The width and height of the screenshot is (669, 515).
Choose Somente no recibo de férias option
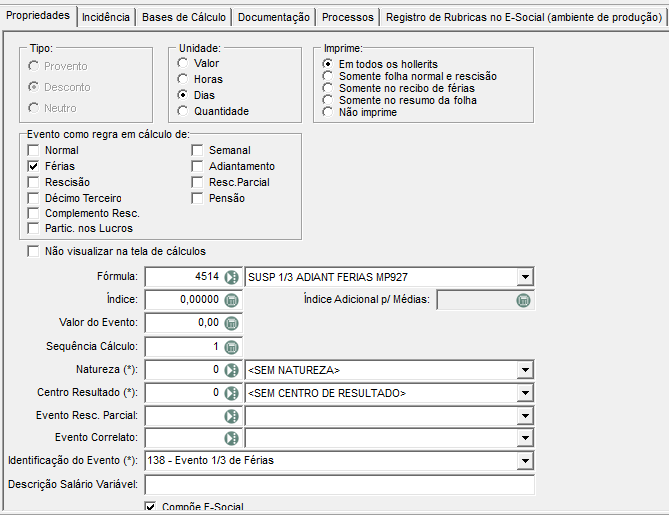pyautogui.click(x=328, y=88)
